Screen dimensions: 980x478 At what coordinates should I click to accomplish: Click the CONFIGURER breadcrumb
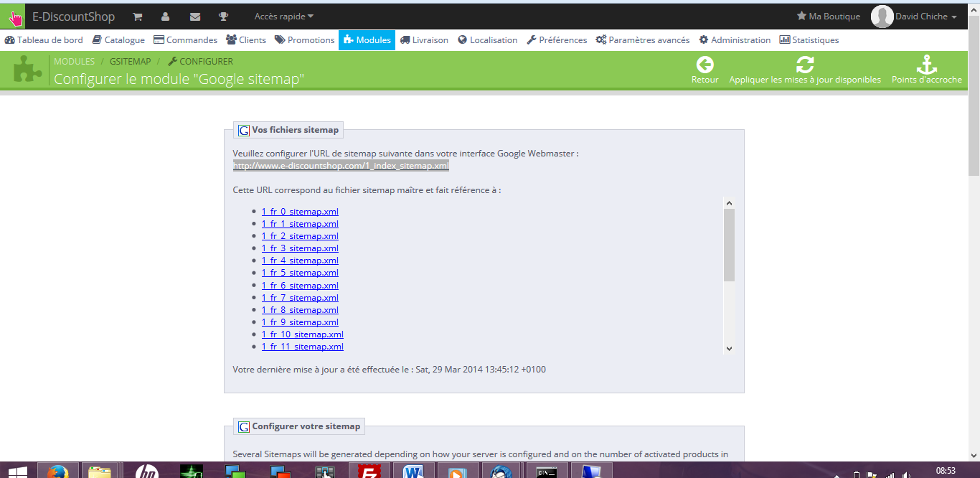[201, 62]
